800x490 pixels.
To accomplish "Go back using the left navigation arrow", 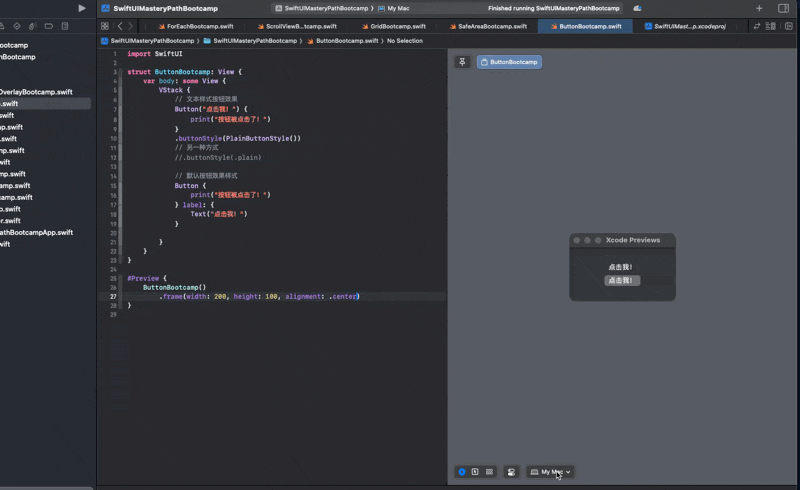I will pyautogui.click(x=120, y=26).
